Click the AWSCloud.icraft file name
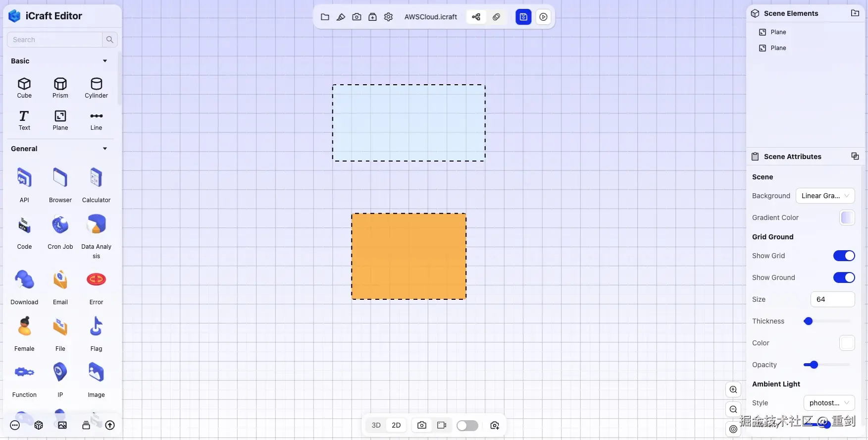868x440 pixels. pos(431,17)
